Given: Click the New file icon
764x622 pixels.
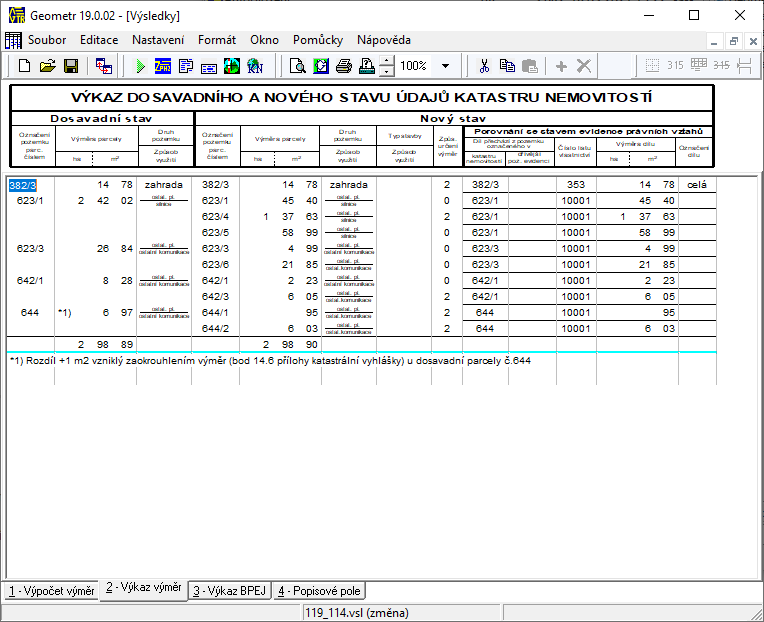Looking at the screenshot, I should tap(26, 66).
